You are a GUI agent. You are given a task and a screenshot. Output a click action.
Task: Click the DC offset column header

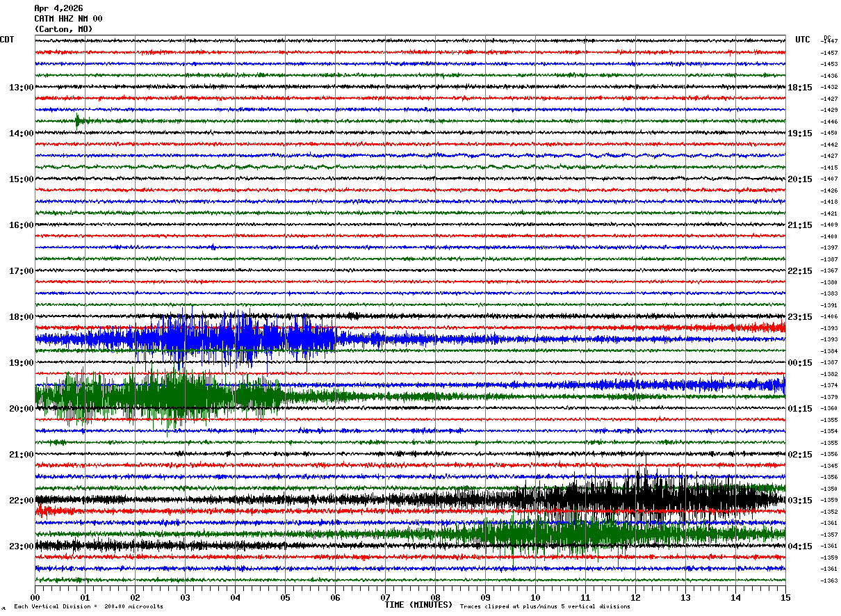(827, 38)
